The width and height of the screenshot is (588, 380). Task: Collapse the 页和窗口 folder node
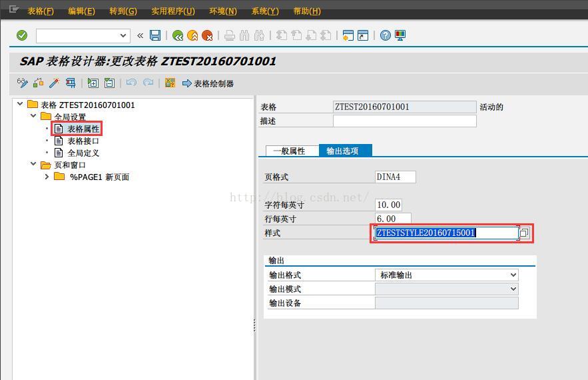tap(33, 164)
